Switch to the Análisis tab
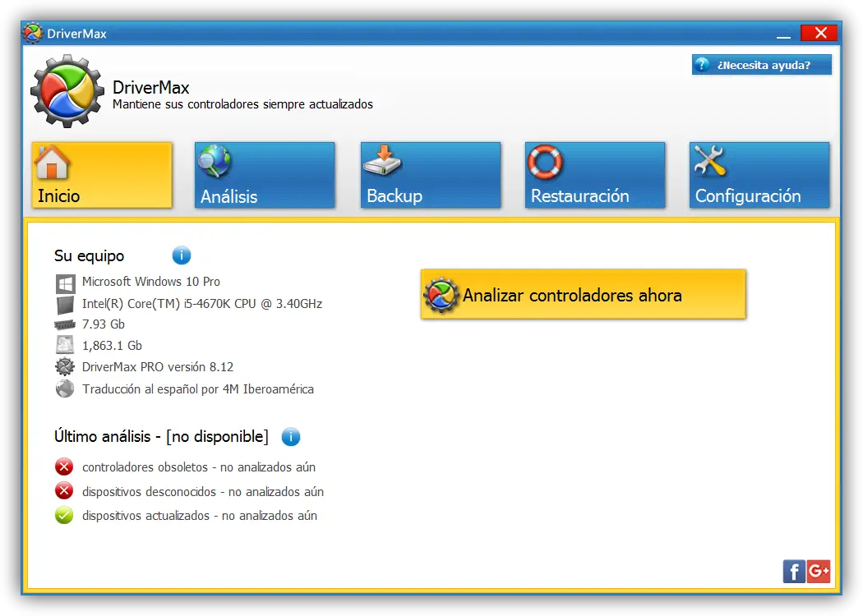Viewport: 863px width, 616px height. tap(265, 175)
